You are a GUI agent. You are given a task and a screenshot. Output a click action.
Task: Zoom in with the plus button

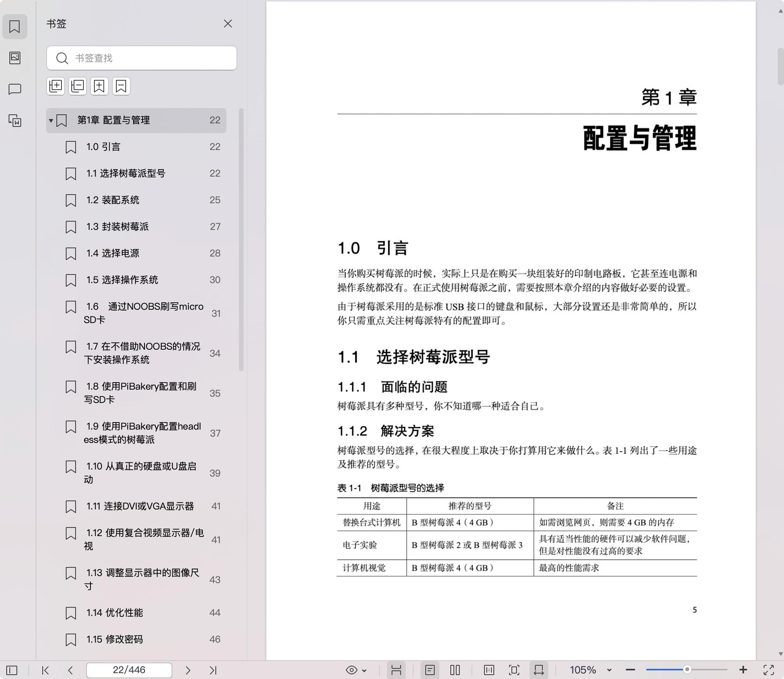[743, 670]
